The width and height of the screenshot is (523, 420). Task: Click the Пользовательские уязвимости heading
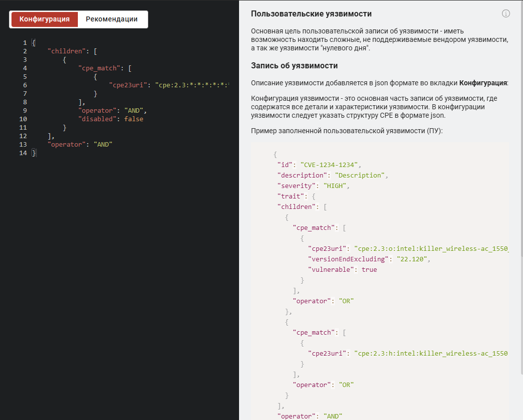[x=311, y=14]
